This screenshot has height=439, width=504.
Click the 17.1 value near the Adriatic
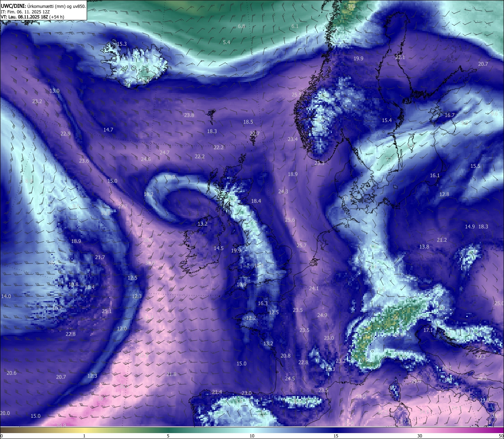pyautogui.click(x=428, y=330)
